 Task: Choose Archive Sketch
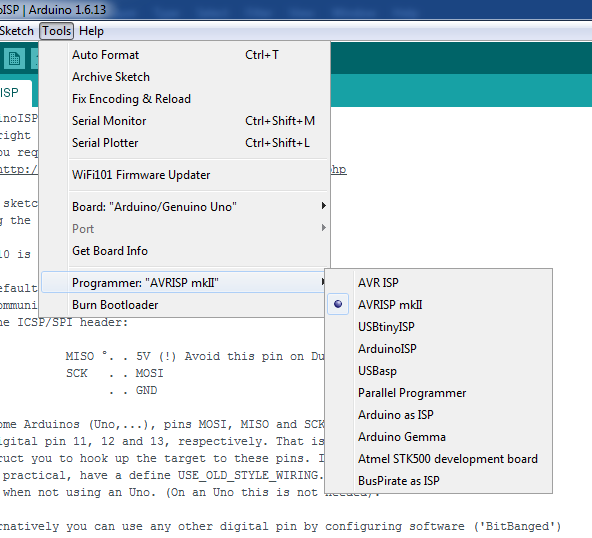click(185, 77)
